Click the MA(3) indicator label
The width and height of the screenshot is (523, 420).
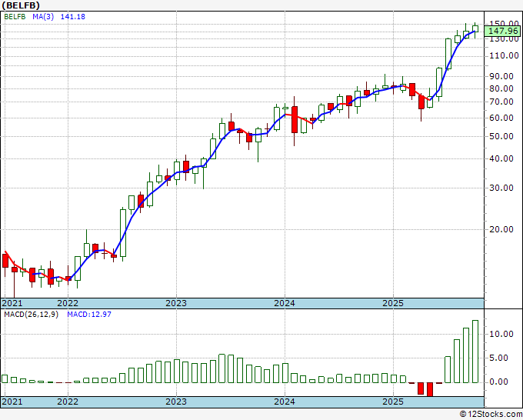pos(43,17)
